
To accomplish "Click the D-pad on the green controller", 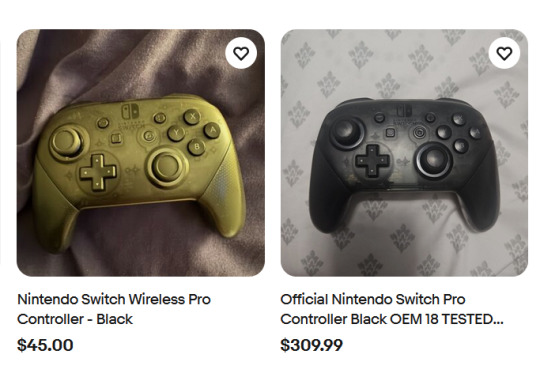I will [x=98, y=172].
